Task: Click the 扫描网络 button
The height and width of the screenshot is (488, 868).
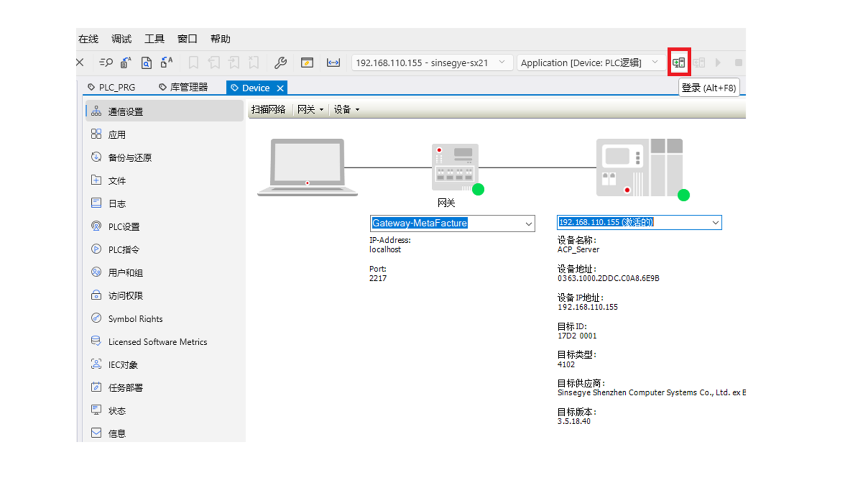Action: (x=268, y=109)
